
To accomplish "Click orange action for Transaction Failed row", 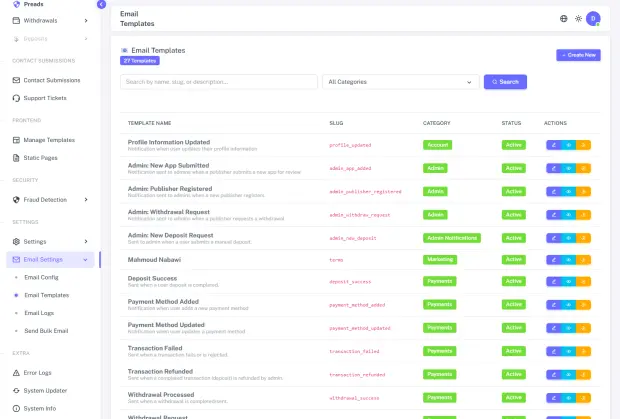I will 583,351.
